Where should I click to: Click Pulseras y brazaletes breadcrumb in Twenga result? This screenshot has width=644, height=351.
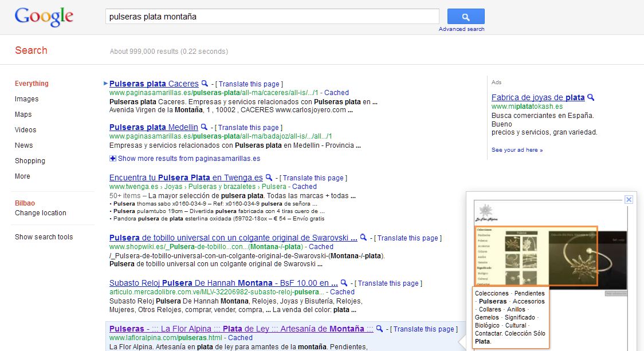[222, 186]
